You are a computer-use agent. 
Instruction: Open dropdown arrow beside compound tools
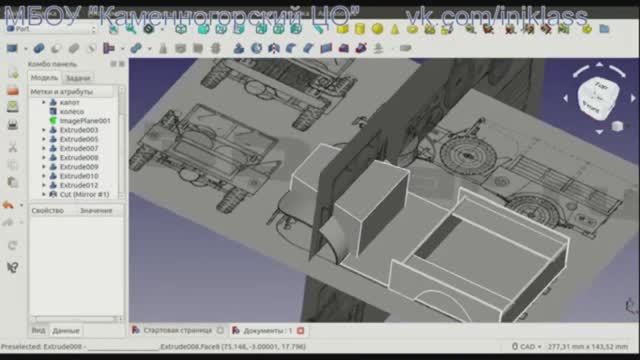(25, 49)
